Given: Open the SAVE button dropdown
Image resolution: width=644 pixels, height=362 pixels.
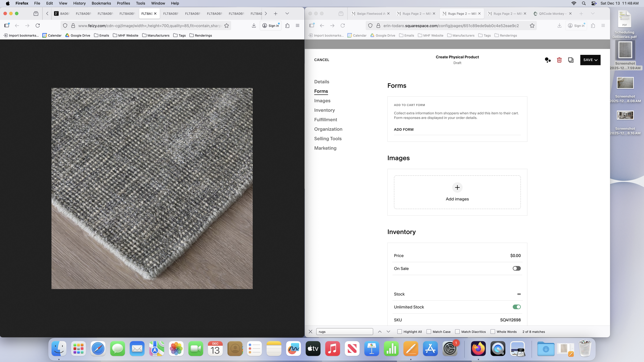Looking at the screenshot, I should (x=596, y=60).
